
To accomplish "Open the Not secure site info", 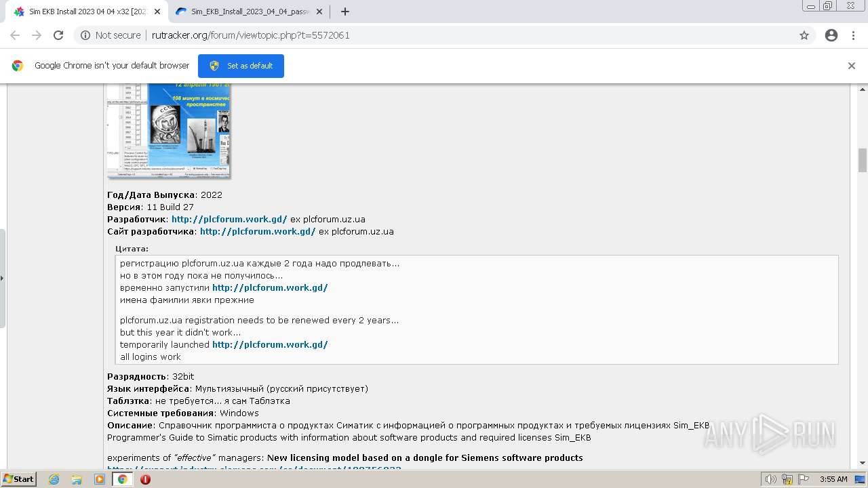I will (x=111, y=35).
